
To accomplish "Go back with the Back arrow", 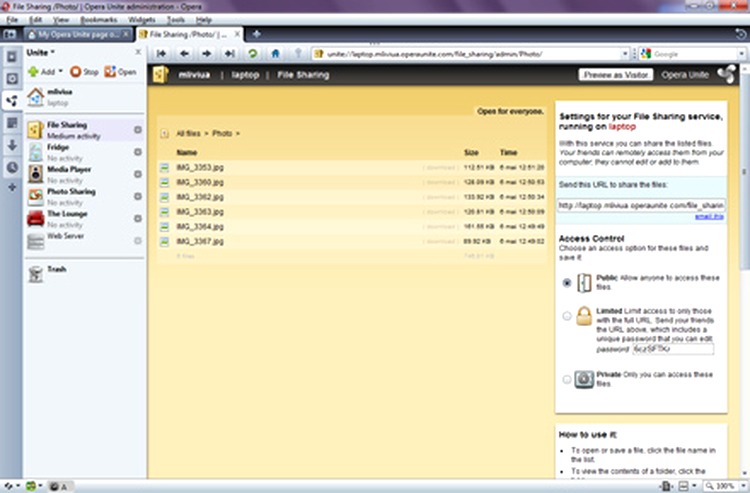I will click(x=184, y=54).
